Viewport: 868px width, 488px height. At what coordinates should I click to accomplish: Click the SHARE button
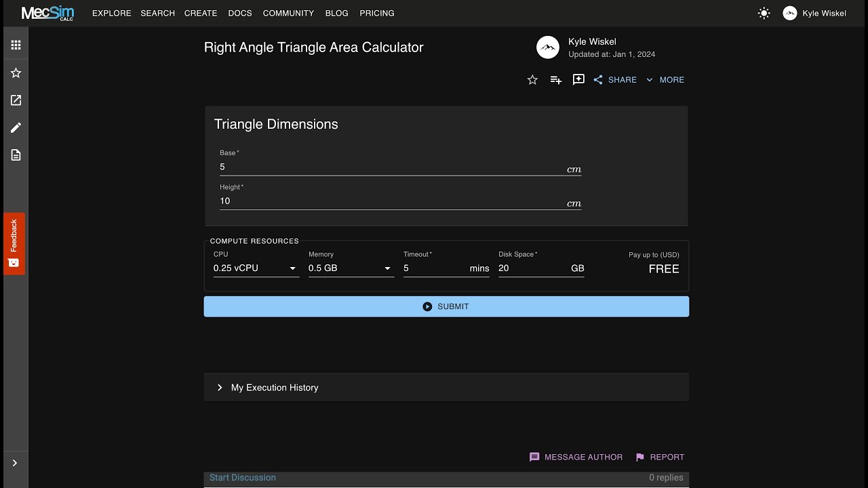tap(615, 80)
